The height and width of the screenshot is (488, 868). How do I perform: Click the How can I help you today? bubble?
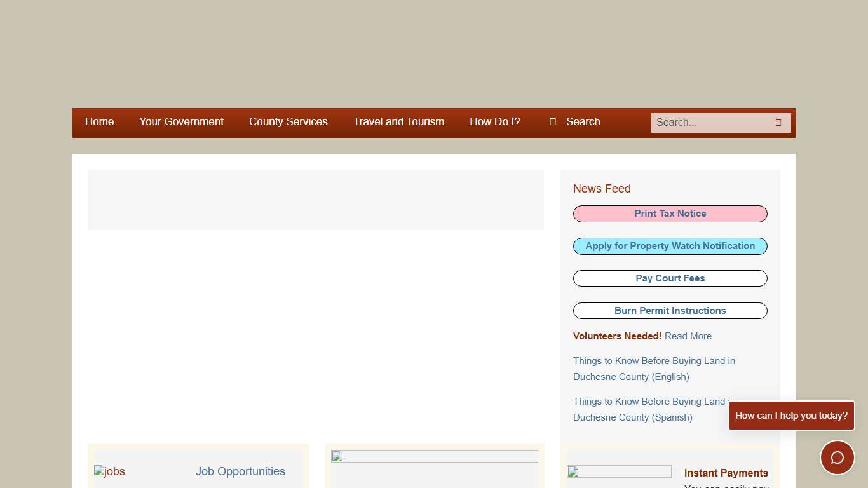[791, 416]
